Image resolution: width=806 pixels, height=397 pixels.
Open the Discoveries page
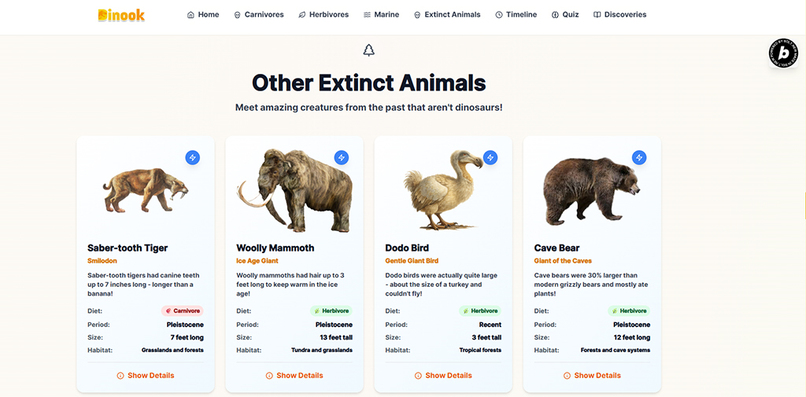tap(620, 15)
